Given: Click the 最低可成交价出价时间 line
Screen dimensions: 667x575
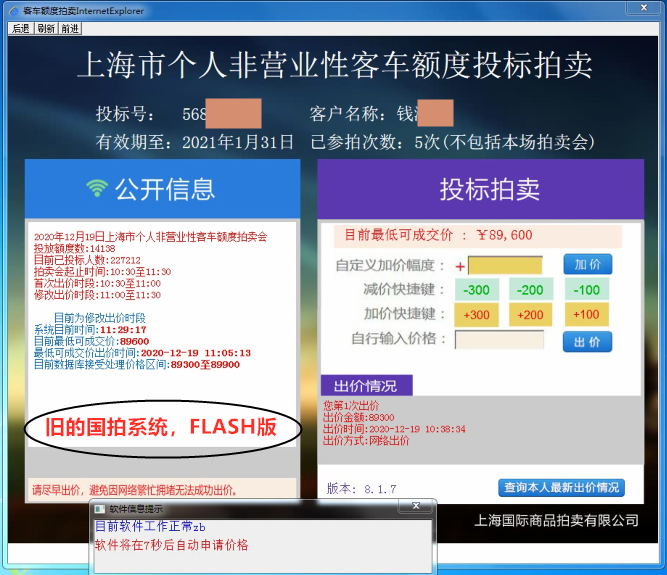Looking at the screenshot, I should [x=142, y=353].
